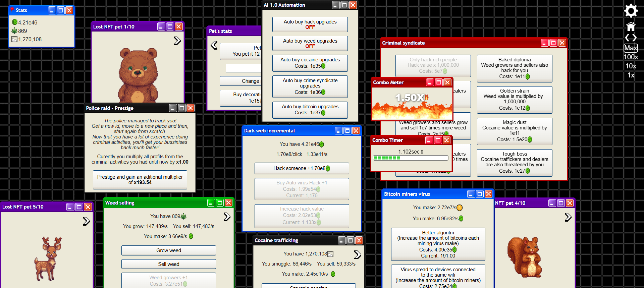Open the settings gear icon
Viewport: 644px width, 288px height.
[x=631, y=11]
